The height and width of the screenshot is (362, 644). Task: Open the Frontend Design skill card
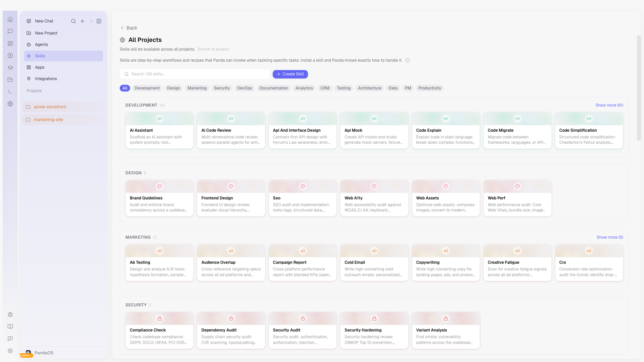(x=231, y=198)
